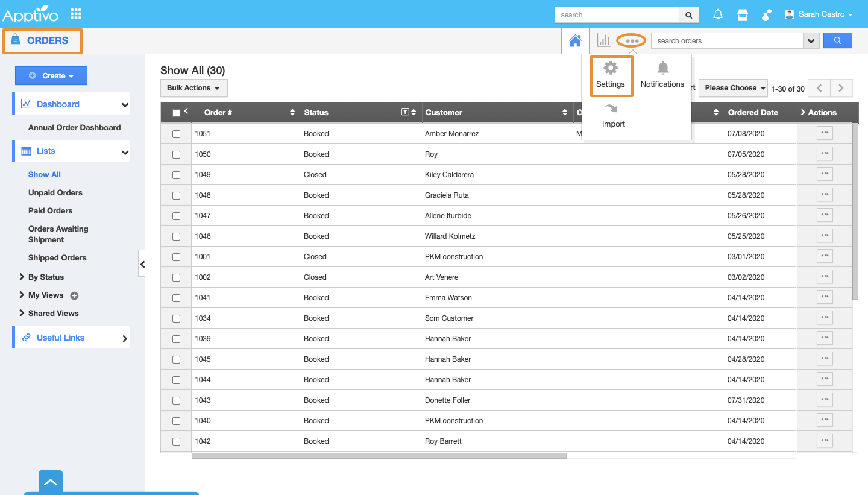
Task: Toggle the select-all checkbox in table header
Action: point(176,113)
